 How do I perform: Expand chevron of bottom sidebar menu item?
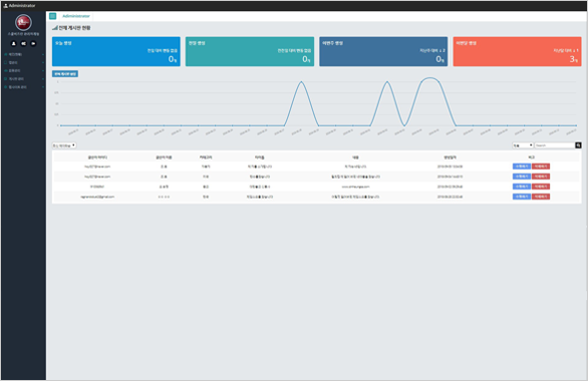tap(43, 87)
